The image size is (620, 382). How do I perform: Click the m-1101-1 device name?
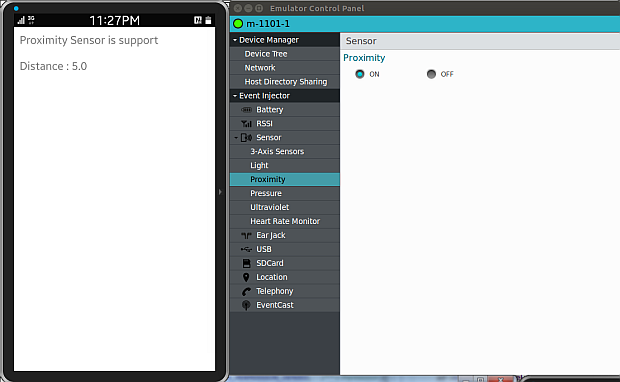click(268, 24)
